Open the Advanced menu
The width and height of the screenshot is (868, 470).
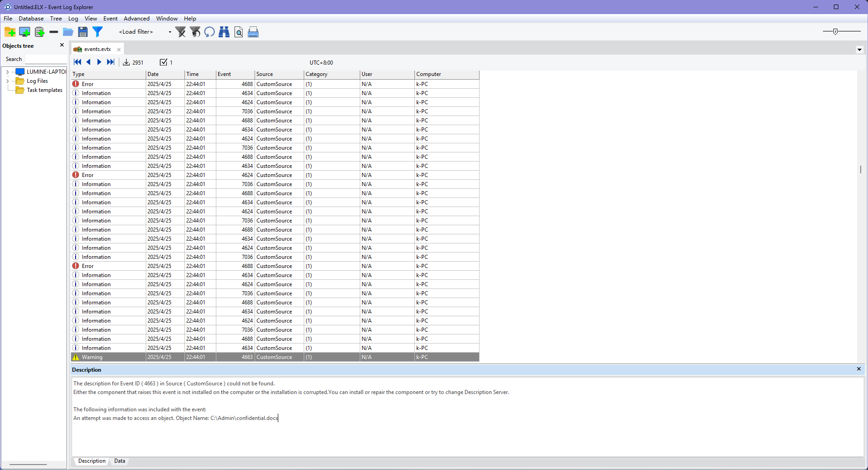(x=137, y=19)
